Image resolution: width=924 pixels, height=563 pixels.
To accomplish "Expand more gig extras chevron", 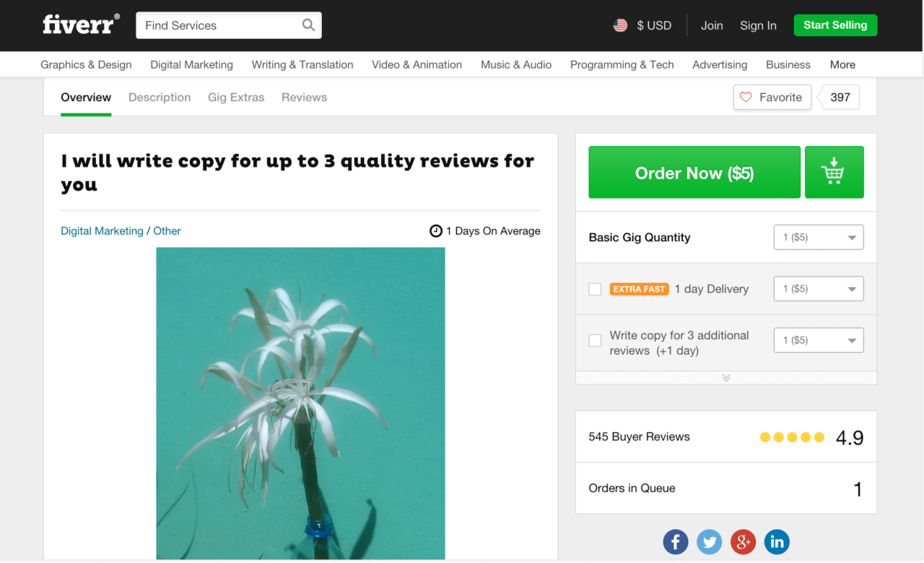I will 726,377.
